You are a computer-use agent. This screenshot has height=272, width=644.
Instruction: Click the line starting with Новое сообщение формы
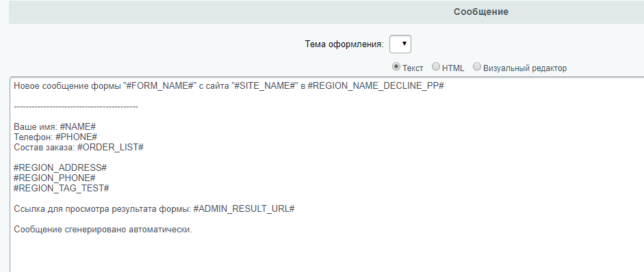click(229, 87)
